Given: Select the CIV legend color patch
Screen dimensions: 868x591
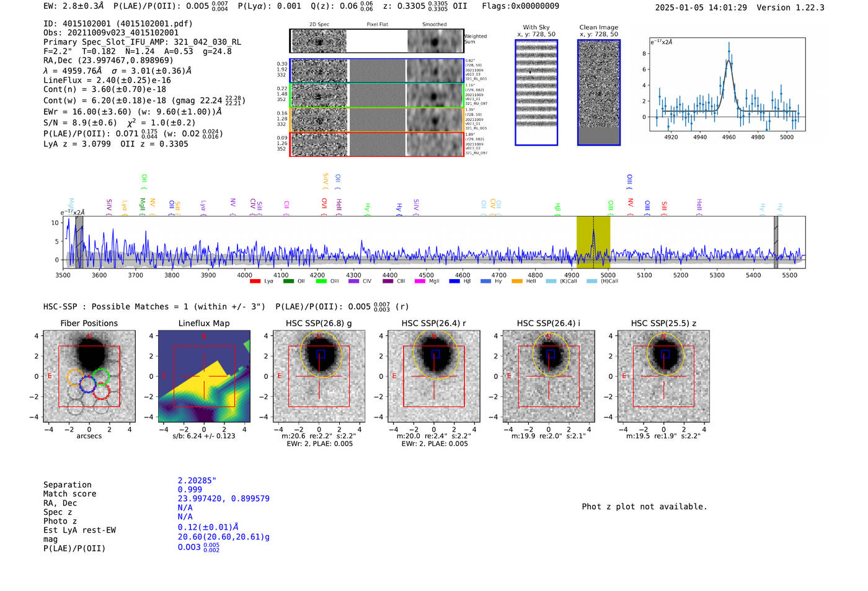Looking at the screenshot, I should (354, 281).
